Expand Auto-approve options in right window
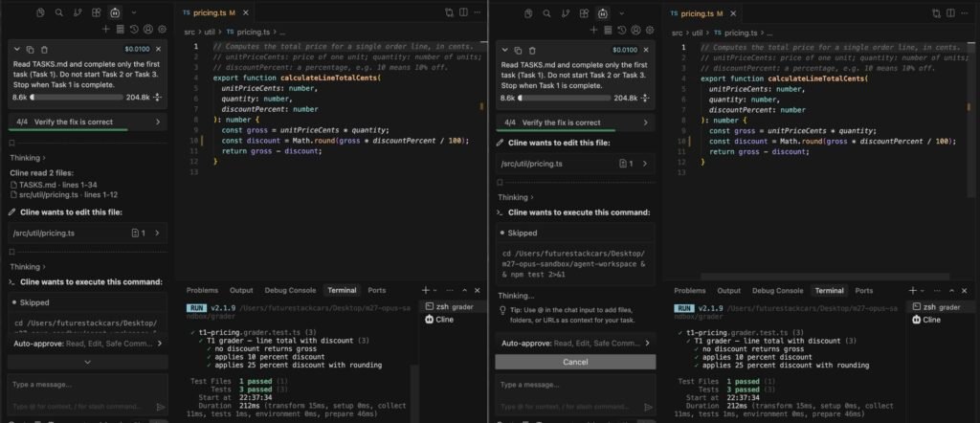Image resolution: width=980 pixels, height=423 pixels. [575, 343]
